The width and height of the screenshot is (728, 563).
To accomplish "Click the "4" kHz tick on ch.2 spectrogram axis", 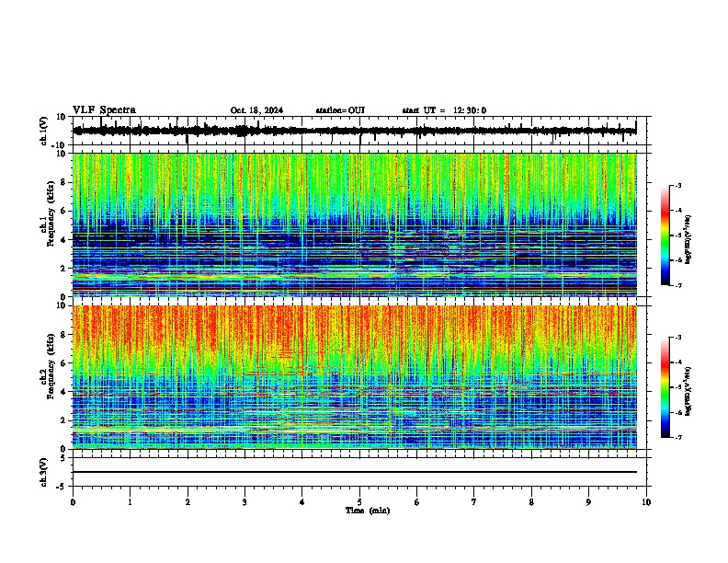I will (x=63, y=392).
